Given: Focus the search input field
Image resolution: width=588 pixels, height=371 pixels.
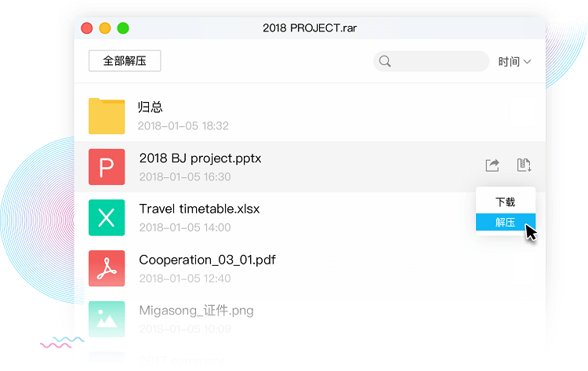Looking at the screenshot, I should tap(439, 61).
